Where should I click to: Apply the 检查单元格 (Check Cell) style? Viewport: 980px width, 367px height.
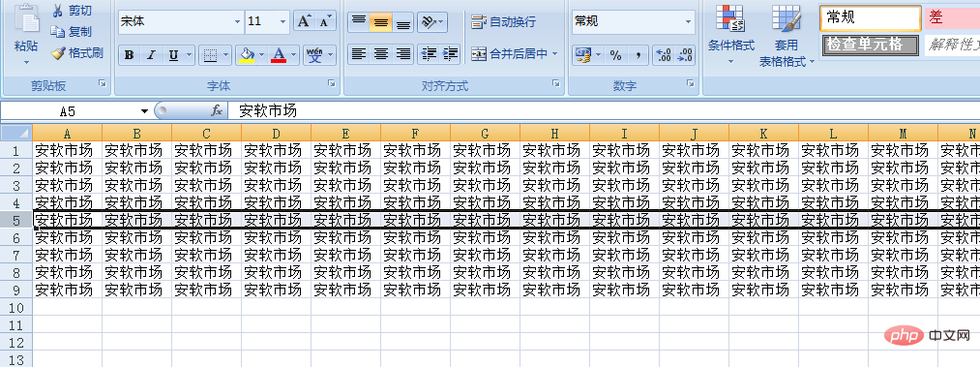pos(870,45)
